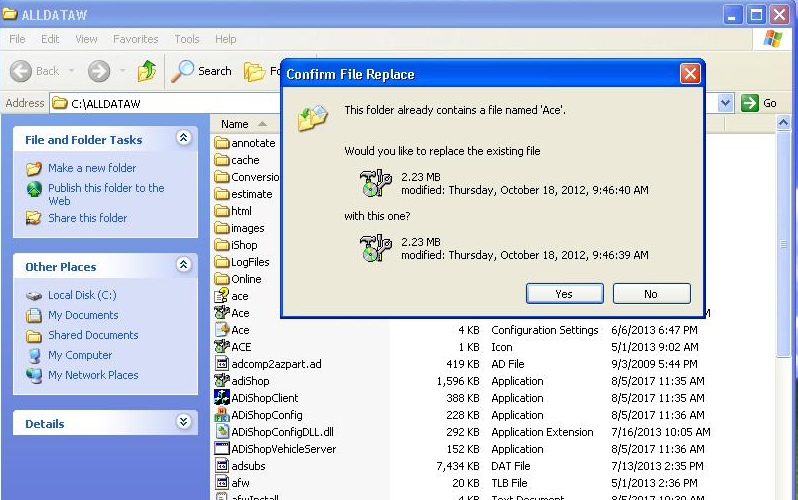The width and height of the screenshot is (798, 500).
Task: Click the 7,434 KB size of adsubs
Action: [458, 466]
